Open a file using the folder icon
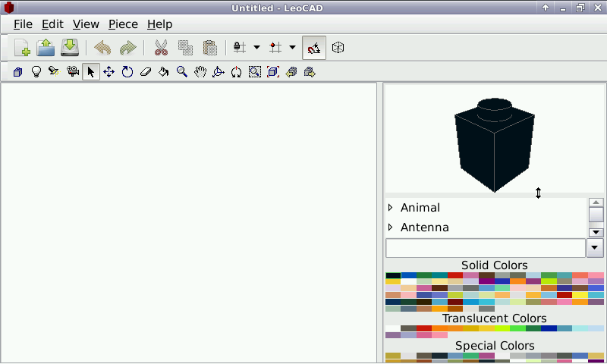Image resolution: width=607 pixels, height=364 pixels. coord(46,48)
